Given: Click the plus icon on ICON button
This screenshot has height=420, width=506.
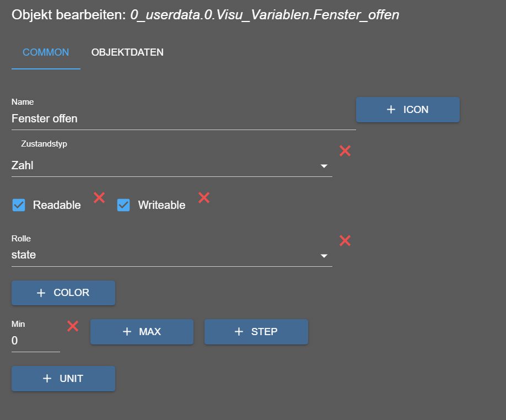Looking at the screenshot, I should 391,110.
